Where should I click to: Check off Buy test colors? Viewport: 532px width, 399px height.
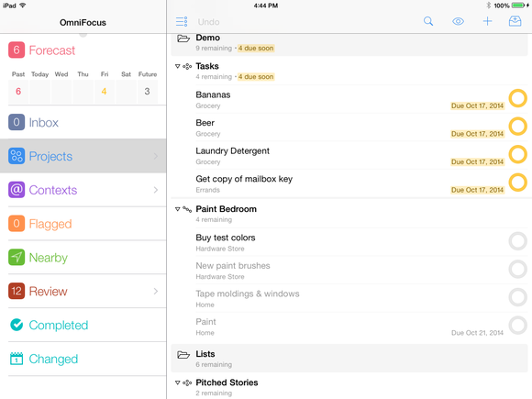pos(517,241)
